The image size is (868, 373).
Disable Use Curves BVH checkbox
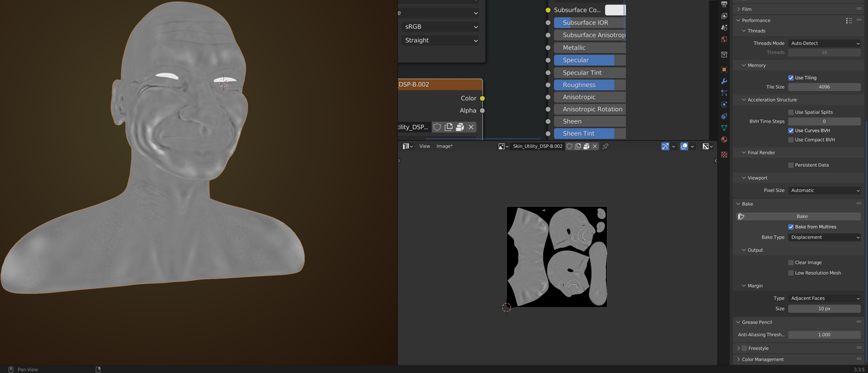tap(791, 130)
